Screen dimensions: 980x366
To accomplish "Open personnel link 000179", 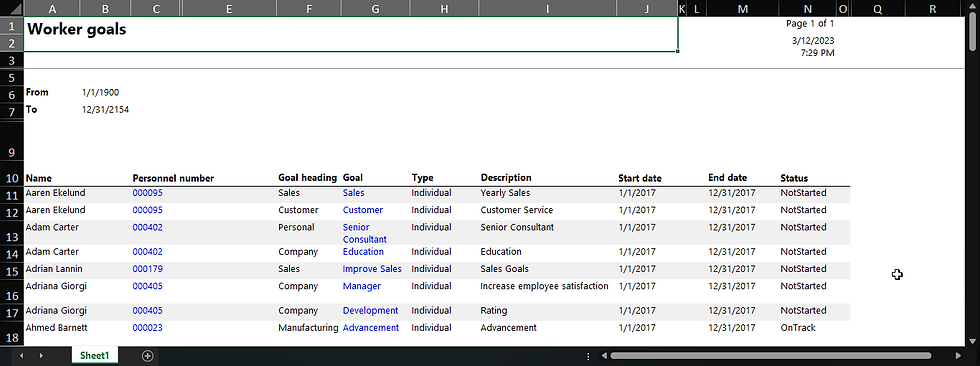I will tap(148, 269).
